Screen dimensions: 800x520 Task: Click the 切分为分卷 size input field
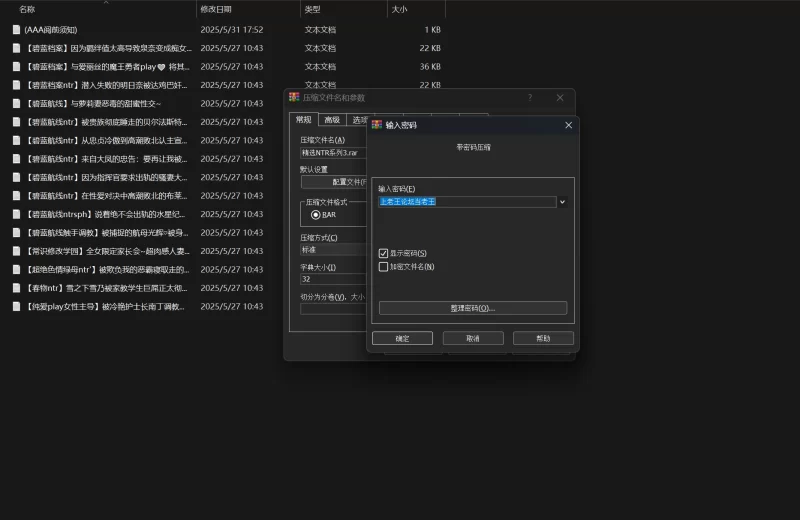(333, 309)
